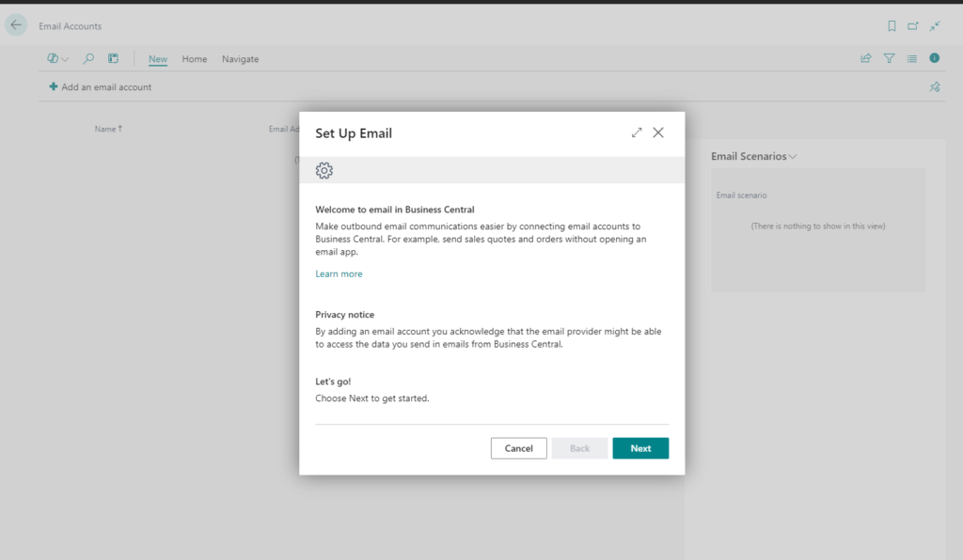This screenshot has height=560, width=963.
Task: Click the Let's go! heading
Action: [333, 381]
